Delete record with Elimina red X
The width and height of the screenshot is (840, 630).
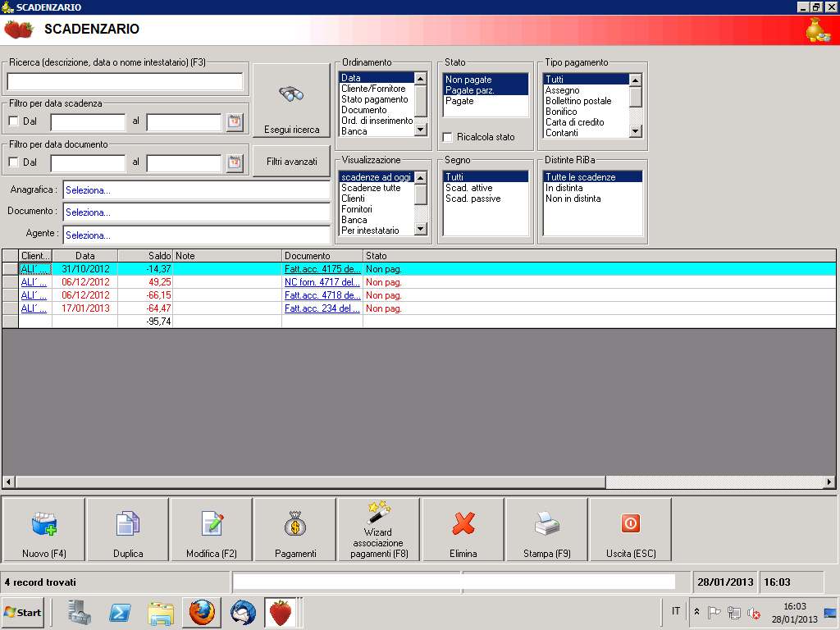[463, 529]
